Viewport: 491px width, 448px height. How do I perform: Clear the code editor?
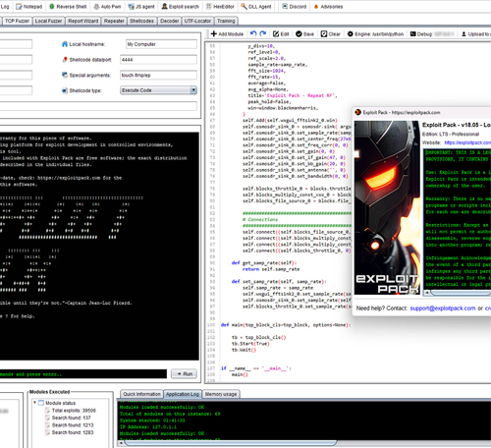tap(331, 34)
